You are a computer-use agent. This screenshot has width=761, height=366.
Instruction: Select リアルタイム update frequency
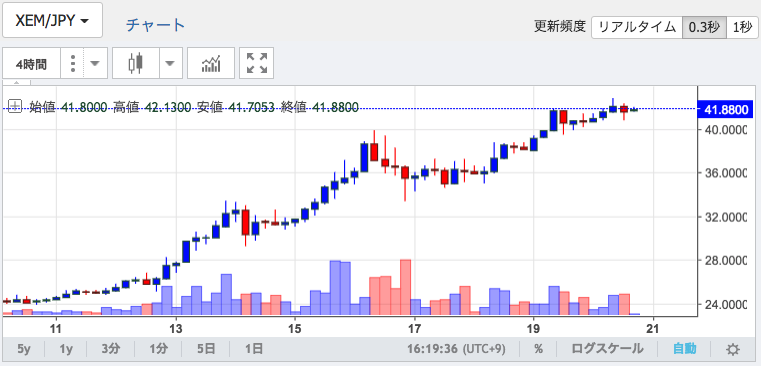pyautogui.click(x=637, y=27)
